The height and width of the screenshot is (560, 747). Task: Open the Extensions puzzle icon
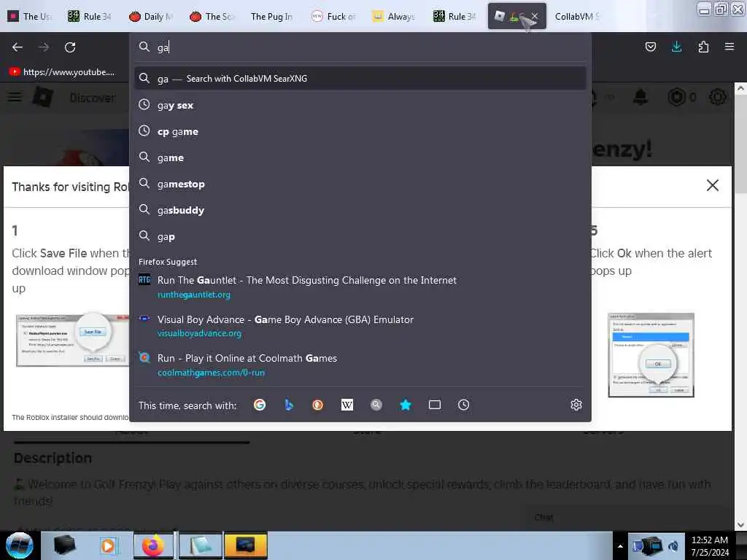coord(703,47)
